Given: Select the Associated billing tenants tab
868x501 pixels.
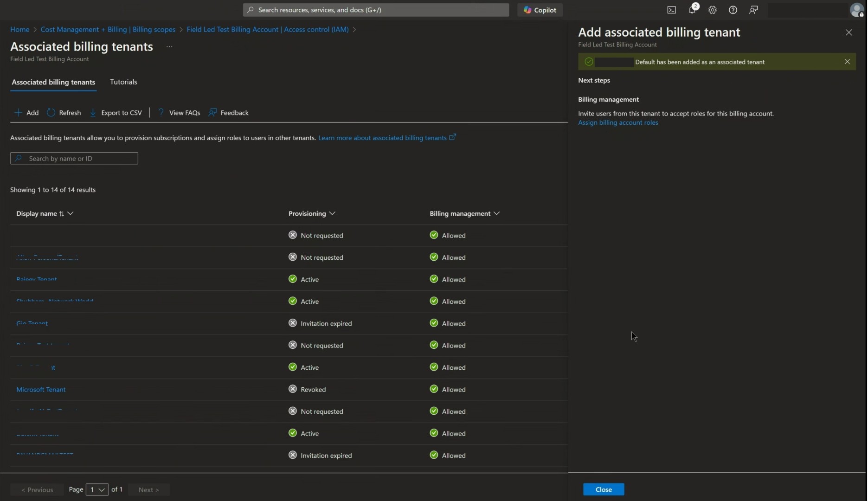Looking at the screenshot, I should (53, 82).
